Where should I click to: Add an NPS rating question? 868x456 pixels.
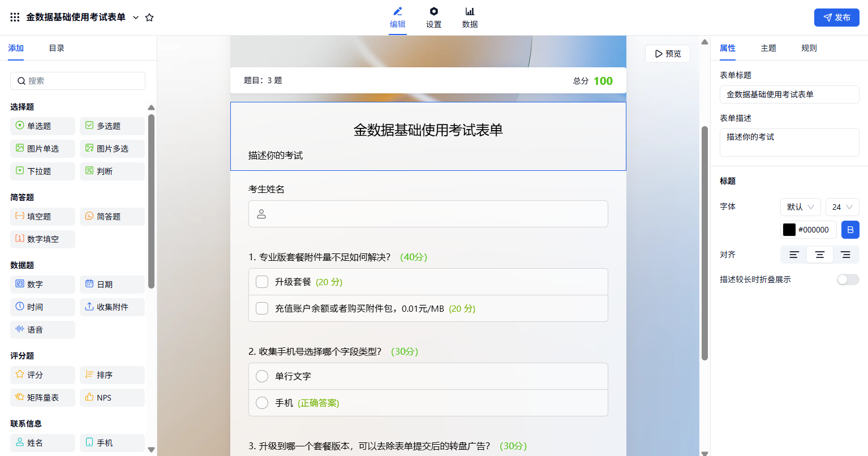tap(112, 398)
